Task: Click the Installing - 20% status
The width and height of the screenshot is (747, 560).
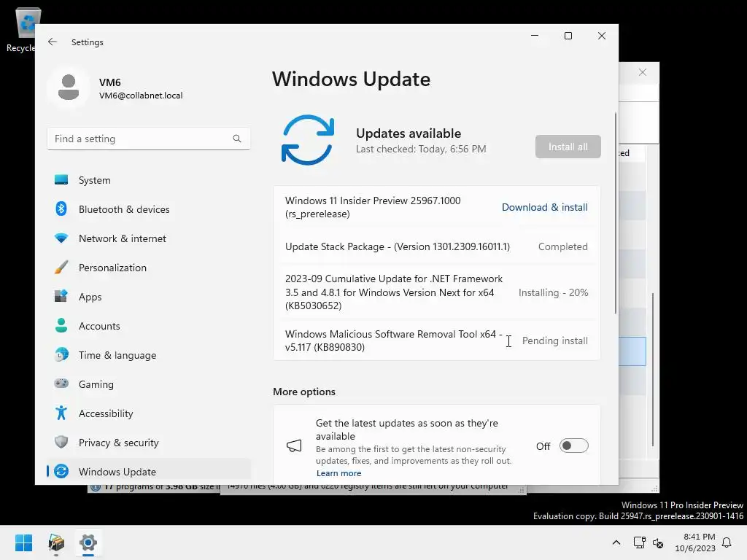Action: pos(553,292)
